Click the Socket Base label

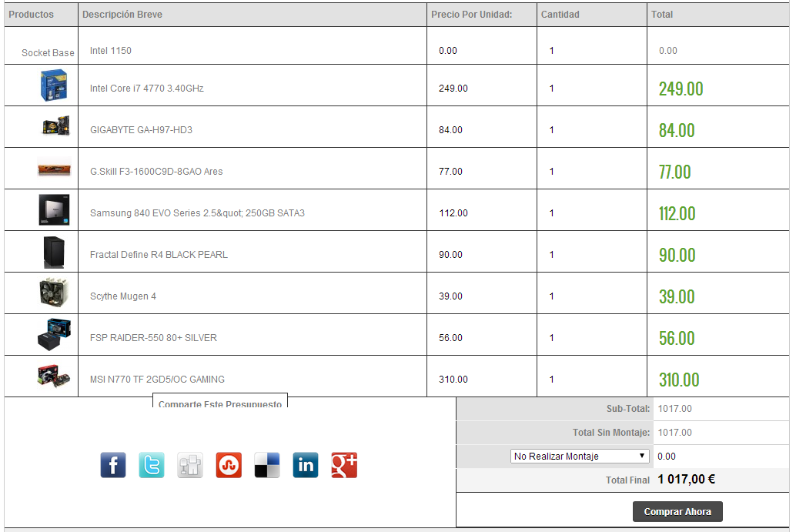pyautogui.click(x=48, y=53)
